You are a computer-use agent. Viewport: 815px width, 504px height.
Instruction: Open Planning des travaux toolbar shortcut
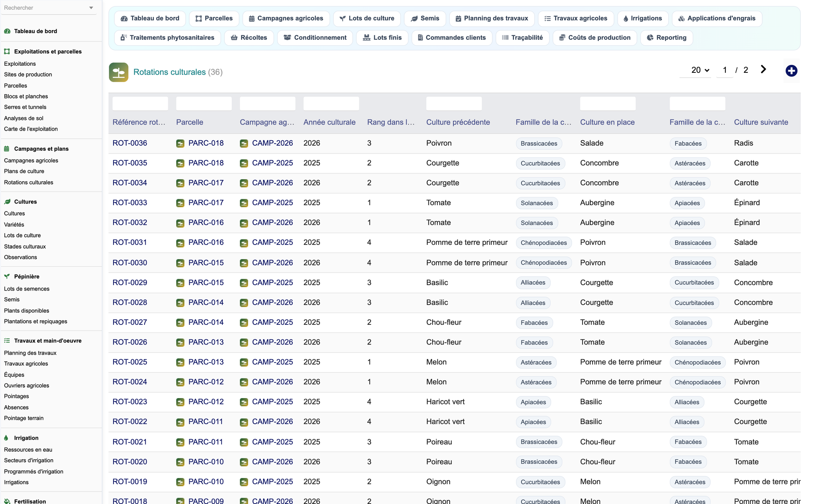tap(492, 18)
